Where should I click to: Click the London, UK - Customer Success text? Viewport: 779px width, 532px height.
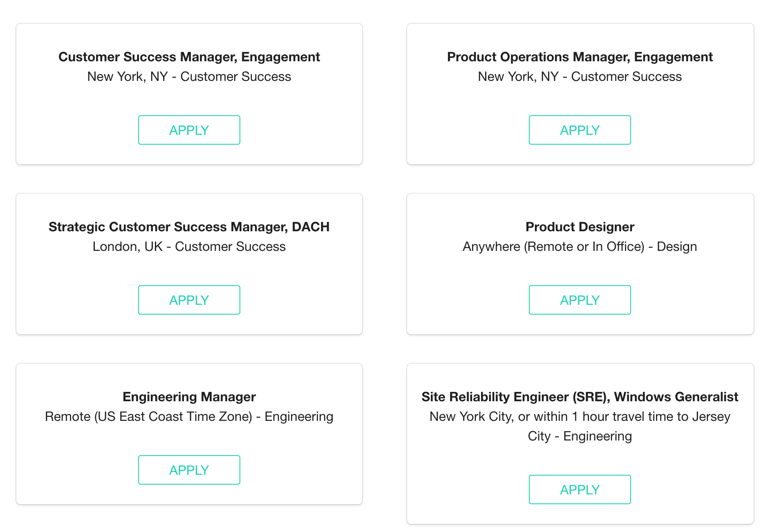pyautogui.click(x=189, y=246)
